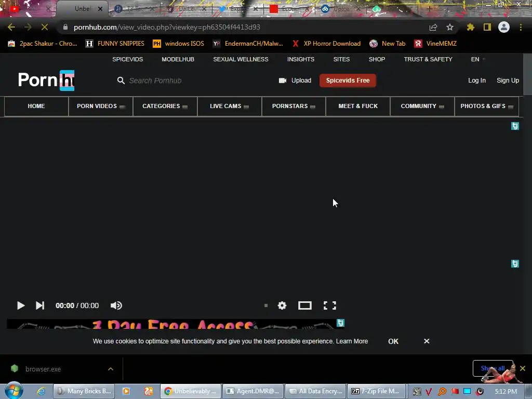Open SITES in the top menu
This screenshot has height=399, width=532.
point(341,59)
